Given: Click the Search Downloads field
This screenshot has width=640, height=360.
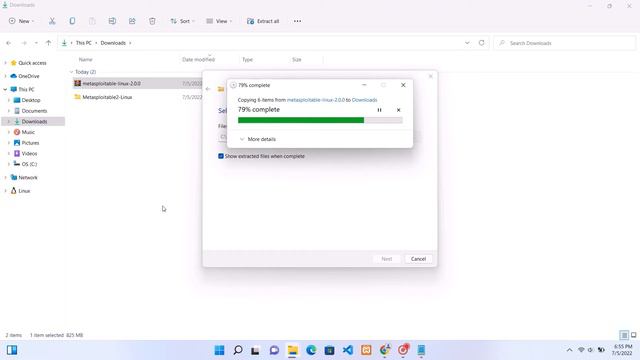Looking at the screenshot, I should tap(564, 43).
